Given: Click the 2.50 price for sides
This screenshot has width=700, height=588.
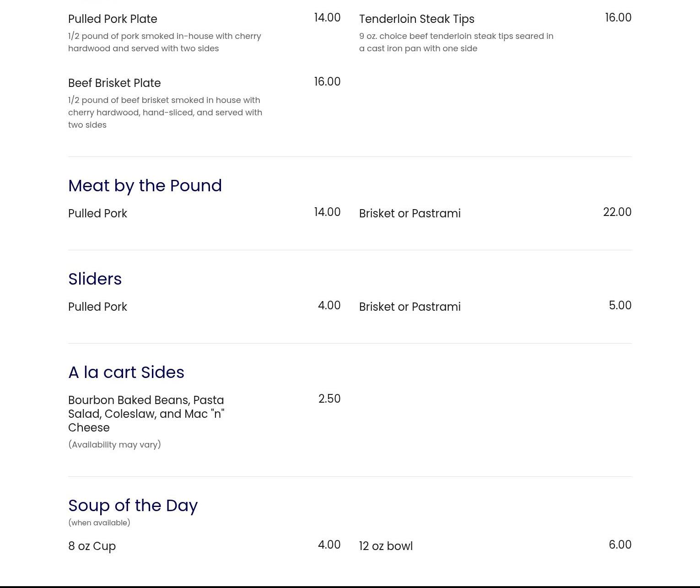Looking at the screenshot, I should (x=329, y=399).
